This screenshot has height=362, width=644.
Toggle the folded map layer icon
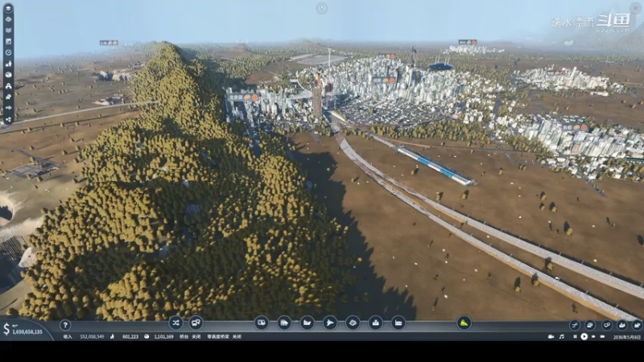(x=8, y=31)
